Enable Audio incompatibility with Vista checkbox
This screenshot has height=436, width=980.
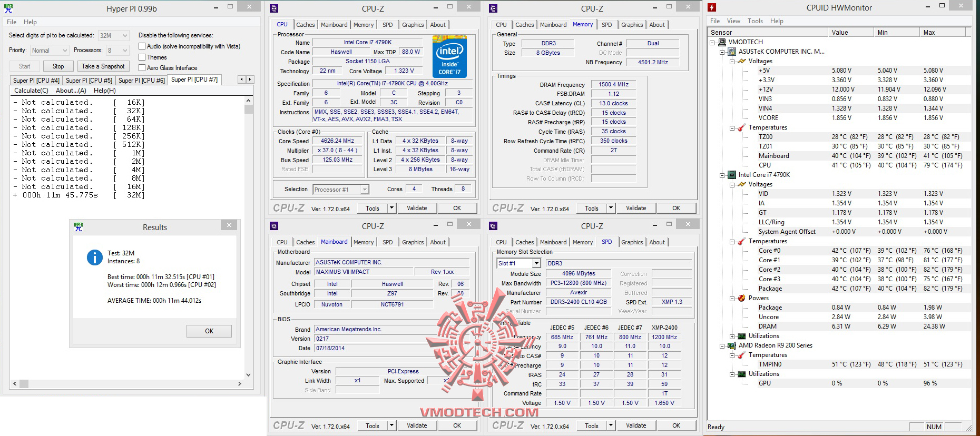point(142,46)
